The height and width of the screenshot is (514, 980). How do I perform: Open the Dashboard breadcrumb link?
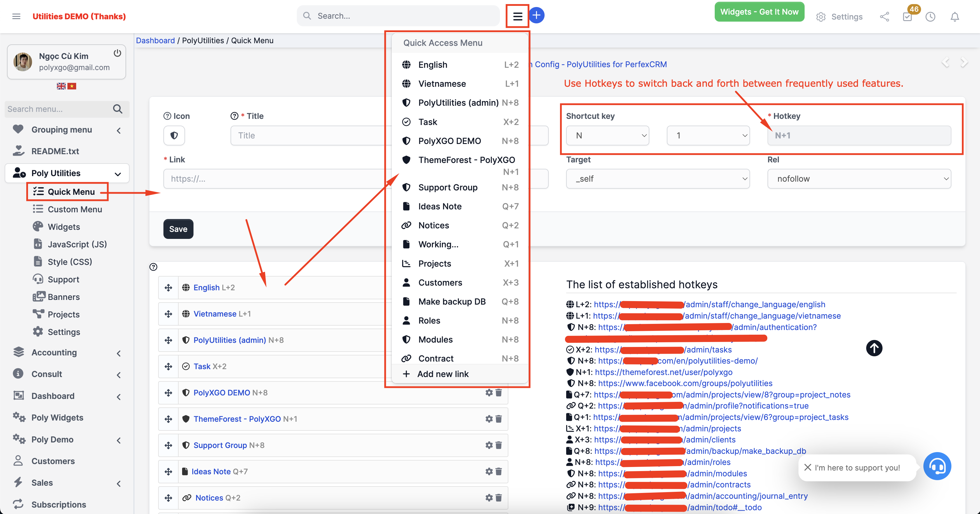[155, 40]
